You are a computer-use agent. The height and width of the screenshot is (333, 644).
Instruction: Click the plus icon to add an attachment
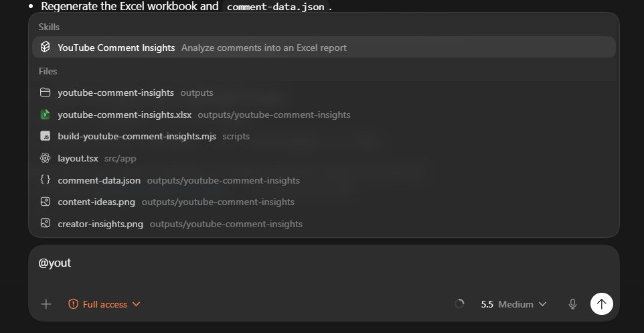46,304
